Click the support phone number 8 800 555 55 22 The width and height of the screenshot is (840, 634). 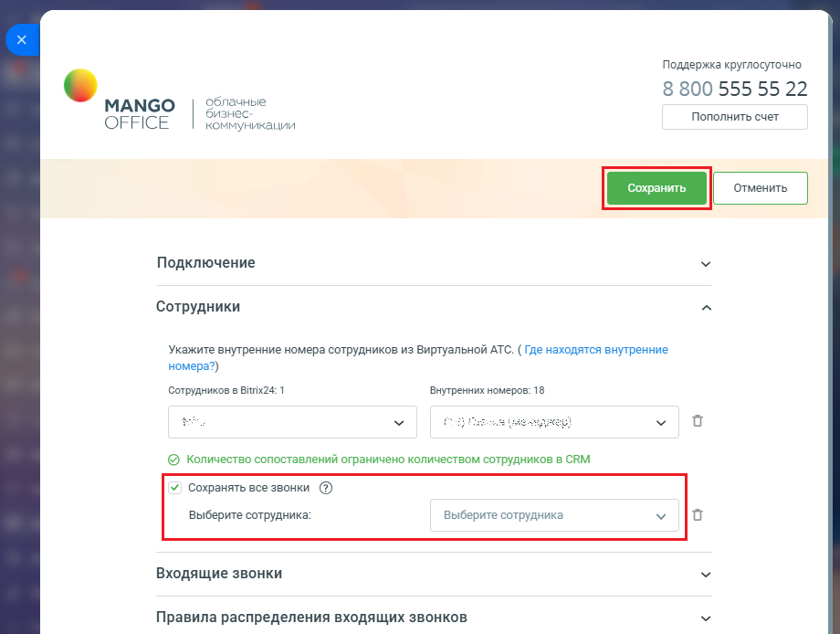pos(734,89)
